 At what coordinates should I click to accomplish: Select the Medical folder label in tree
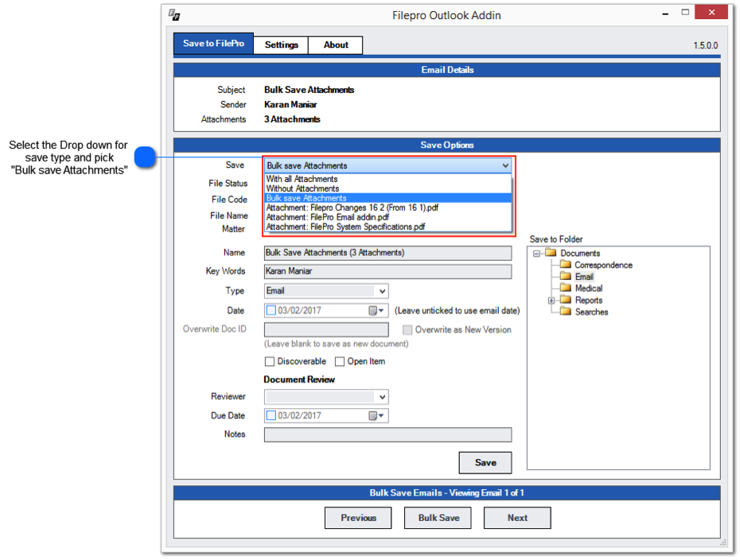[589, 288]
